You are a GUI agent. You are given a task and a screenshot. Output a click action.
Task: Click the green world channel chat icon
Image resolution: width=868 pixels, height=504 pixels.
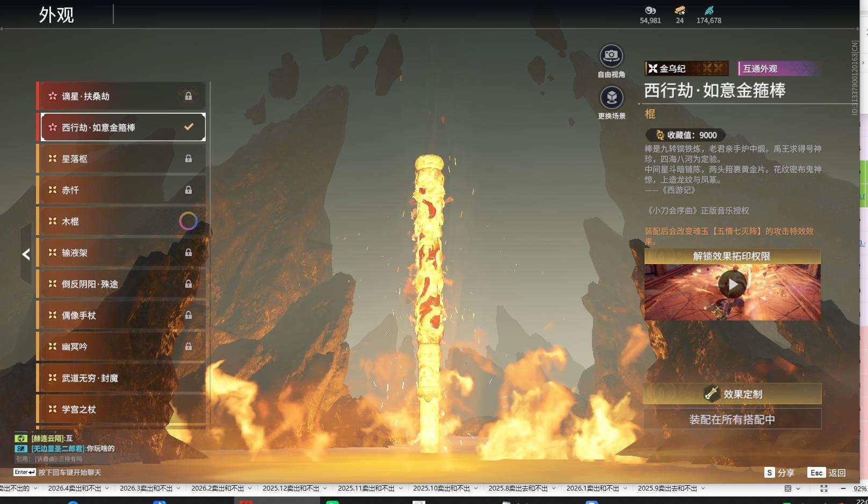pos(21,439)
